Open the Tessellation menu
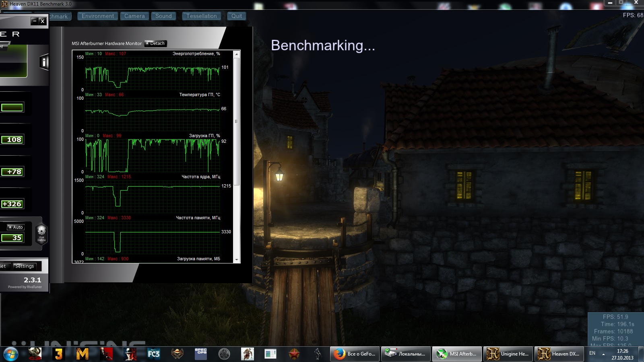The height and width of the screenshot is (362, 644). [201, 16]
